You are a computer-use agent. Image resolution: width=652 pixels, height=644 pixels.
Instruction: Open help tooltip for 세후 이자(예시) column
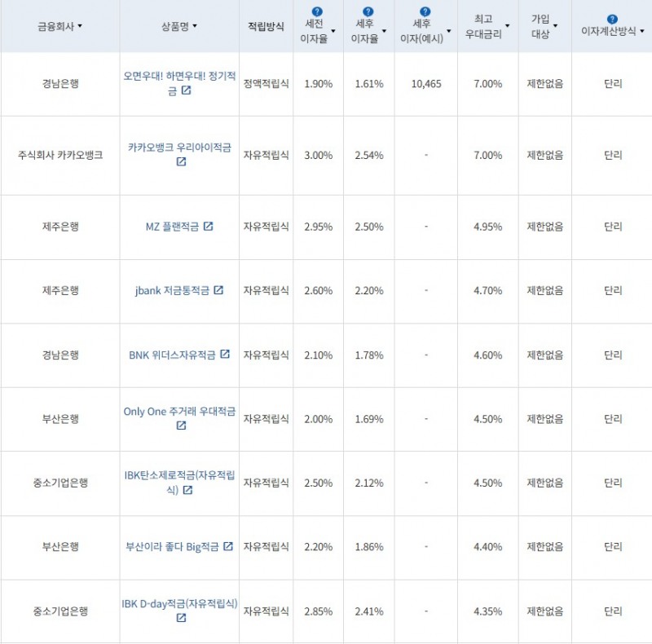point(425,10)
